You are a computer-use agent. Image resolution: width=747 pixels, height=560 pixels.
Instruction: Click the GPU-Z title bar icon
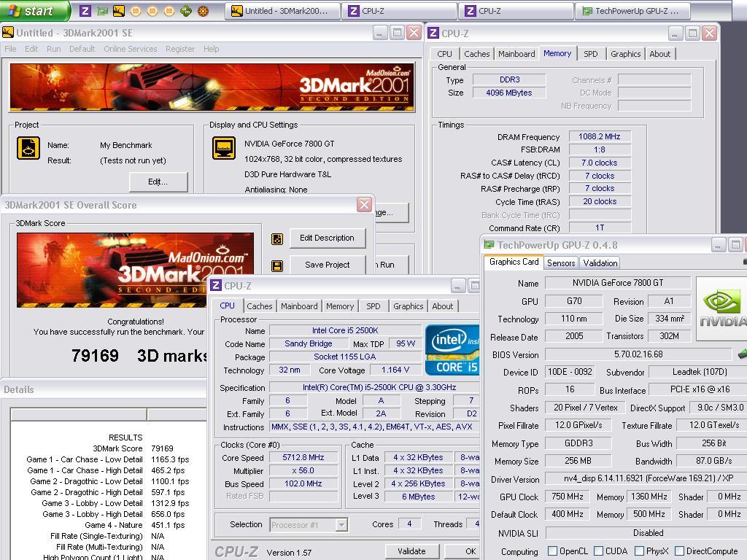point(489,245)
